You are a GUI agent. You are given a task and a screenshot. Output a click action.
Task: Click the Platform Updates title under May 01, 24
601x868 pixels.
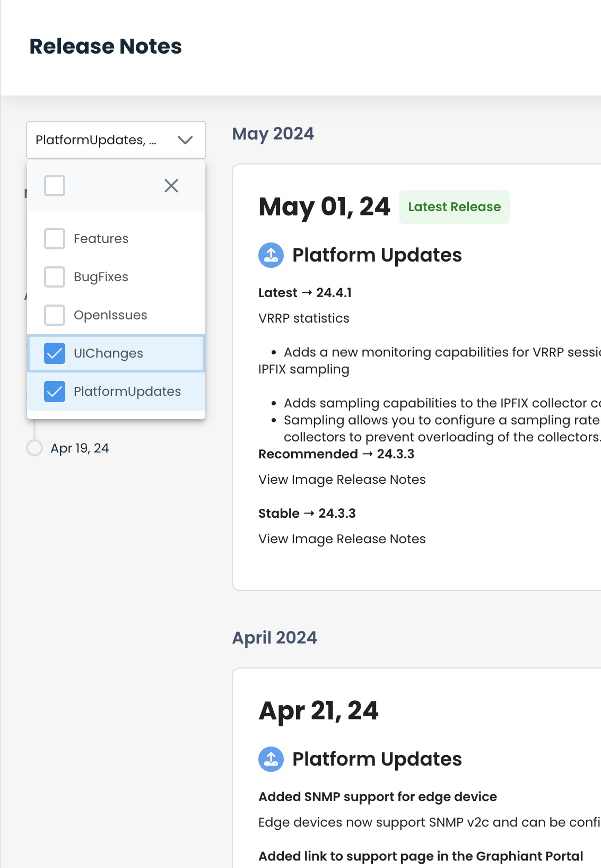coord(377,255)
